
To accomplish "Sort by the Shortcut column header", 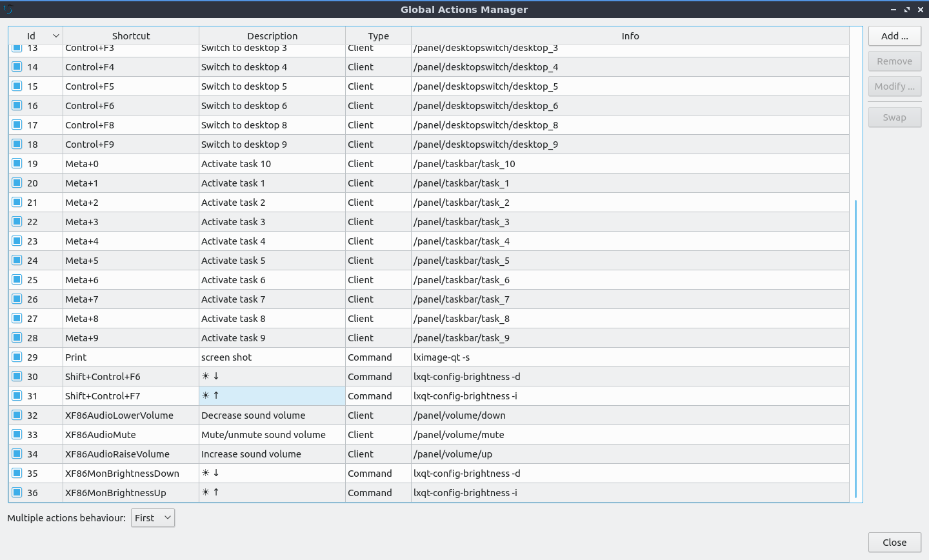I will tap(131, 36).
